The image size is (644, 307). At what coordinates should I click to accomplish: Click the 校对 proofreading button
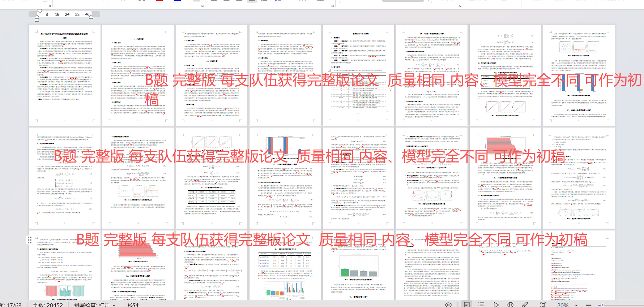[x=133, y=305]
